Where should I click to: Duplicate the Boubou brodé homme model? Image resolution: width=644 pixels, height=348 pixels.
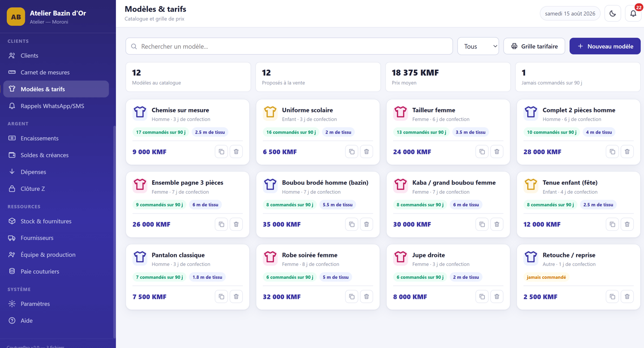(x=352, y=224)
